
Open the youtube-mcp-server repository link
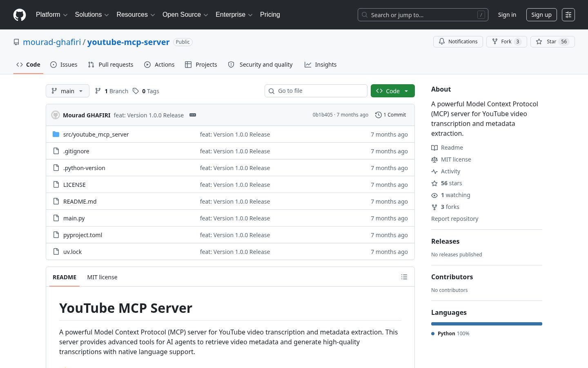click(128, 42)
